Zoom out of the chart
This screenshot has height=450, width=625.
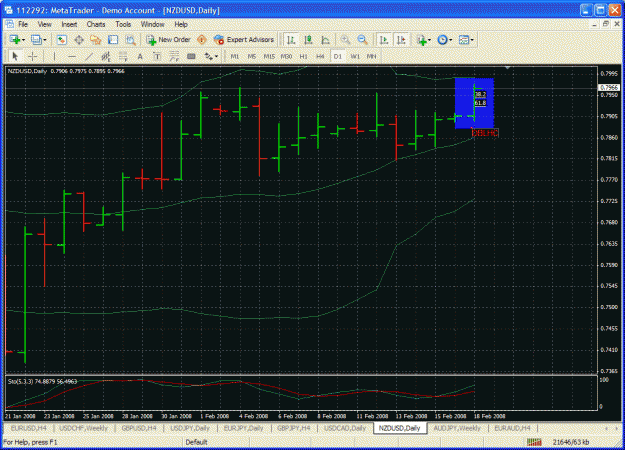click(x=362, y=40)
